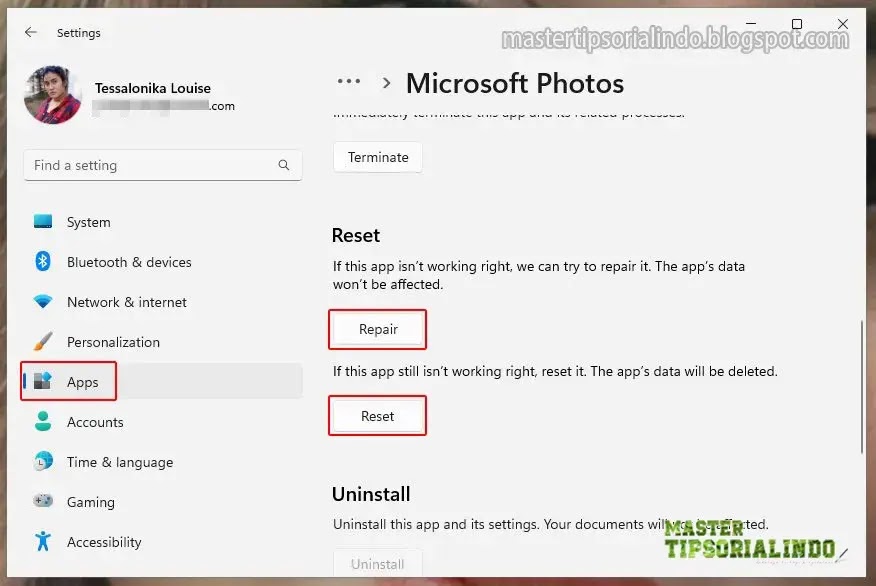
Task: Click the Reset button
Action: [378, 416]
